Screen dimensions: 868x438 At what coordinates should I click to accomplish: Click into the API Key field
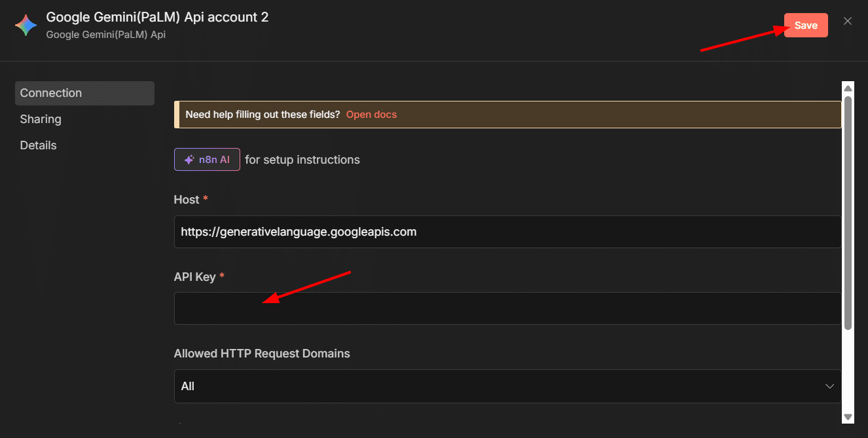(507, 308)
